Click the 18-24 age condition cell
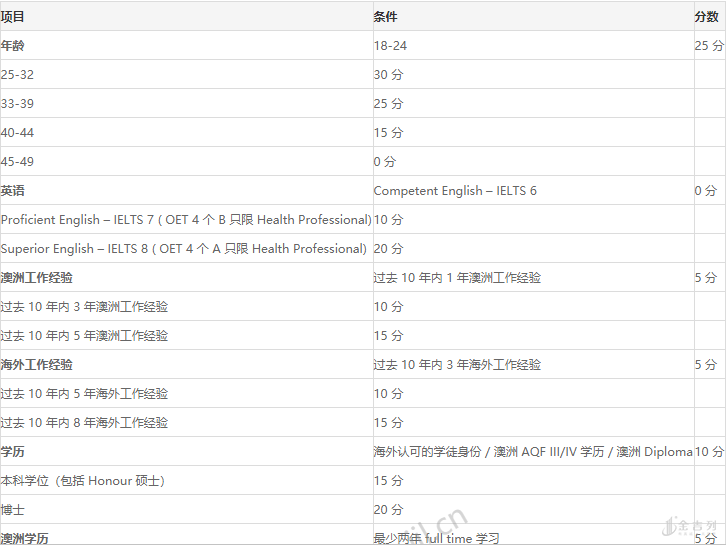 pyautogui.click(x=390, y=46)
